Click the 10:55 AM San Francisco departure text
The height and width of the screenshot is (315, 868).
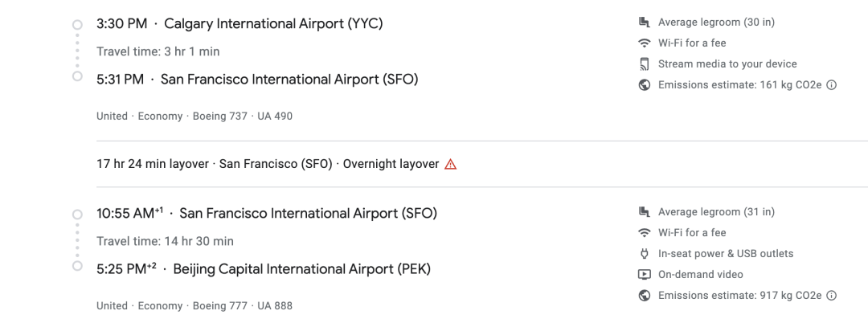(267, 213)
